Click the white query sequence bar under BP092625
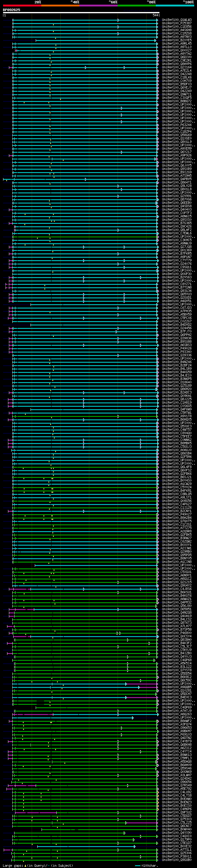Viewport: 197px width, 868px height. click(81, 12)
